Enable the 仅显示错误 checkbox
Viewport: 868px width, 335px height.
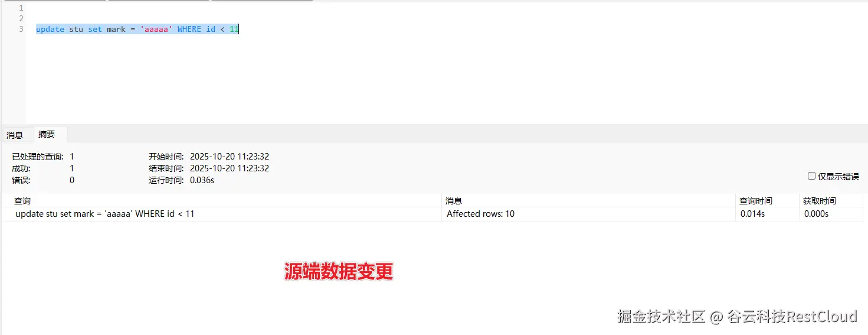pos(811,176)
